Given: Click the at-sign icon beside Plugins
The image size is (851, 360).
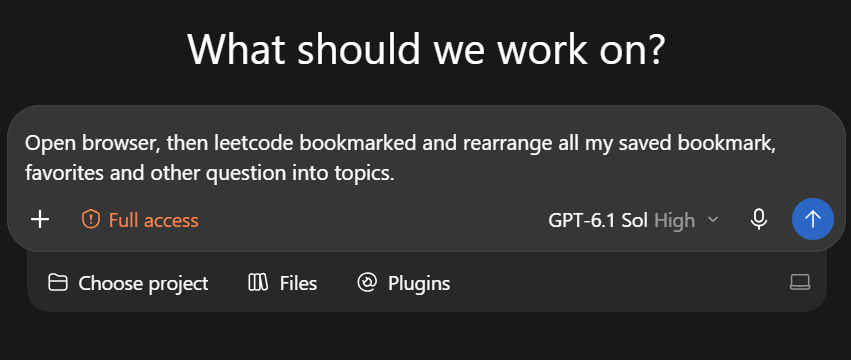Looking at the screenshot, I should (x=367, y=282).
